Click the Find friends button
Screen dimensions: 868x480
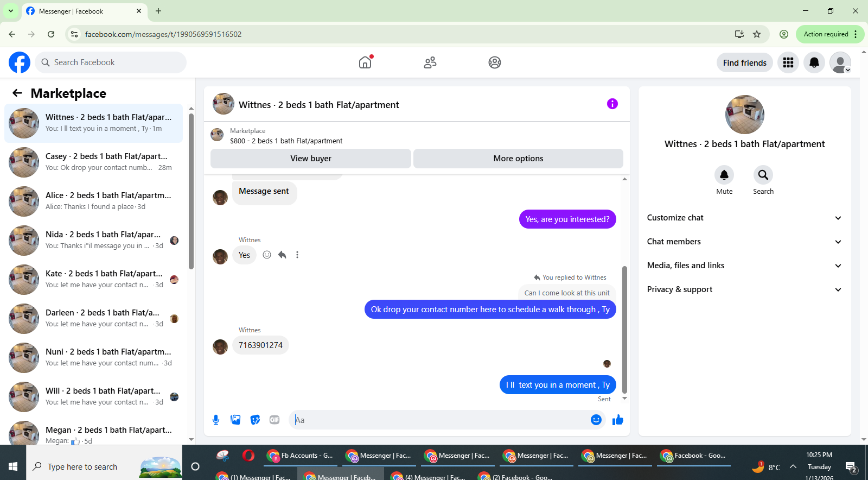click(x=744, y=63)
